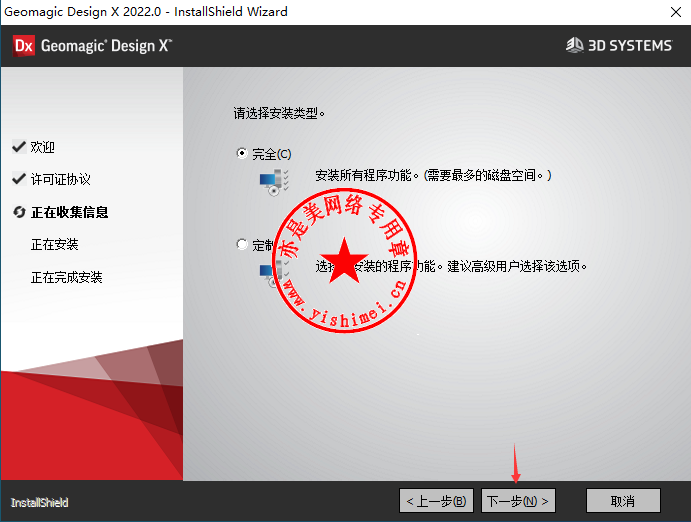Close the InstallShield Wizard window
The height and width of the screenshot is (522, 691).
(x=676, y=12)
